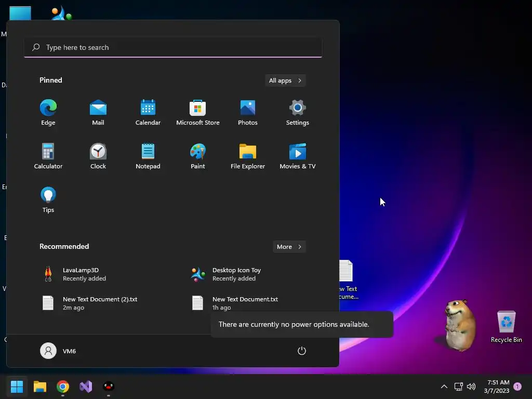Click the Windows Start button on taskbar
Image resolution: width=532 pixels, height=399 pixels.
tap(17, 386)
